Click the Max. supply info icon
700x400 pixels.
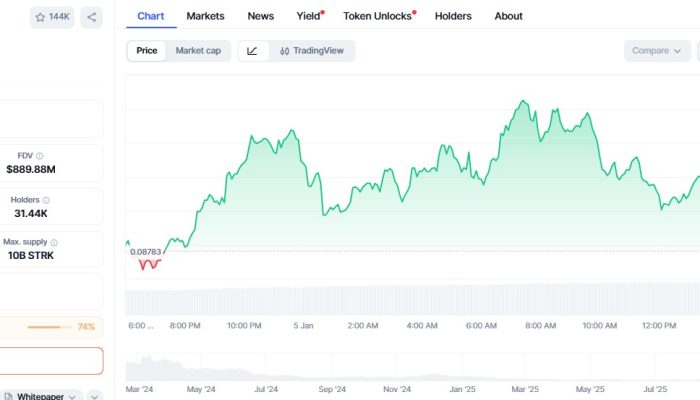[x=54, y=242]
